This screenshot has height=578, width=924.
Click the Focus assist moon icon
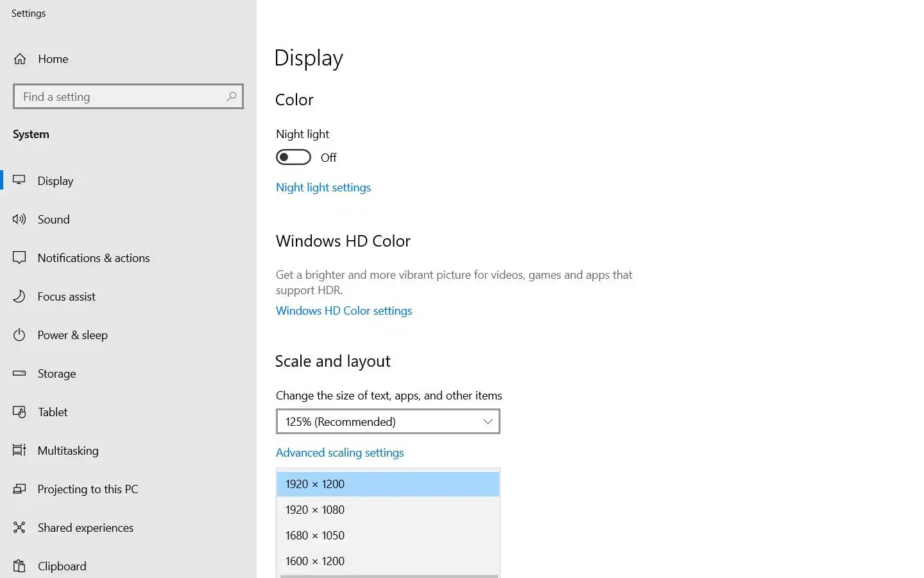coord(19,297)
